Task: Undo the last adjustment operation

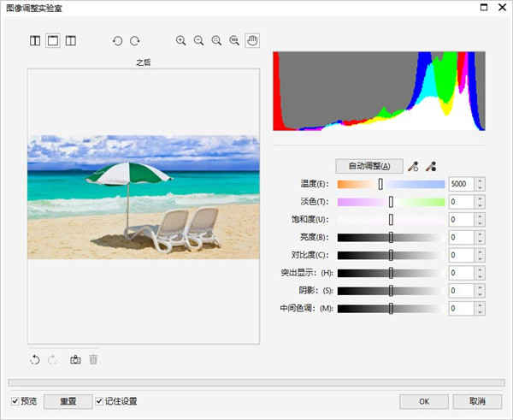Action: click(x=35, y=360)
